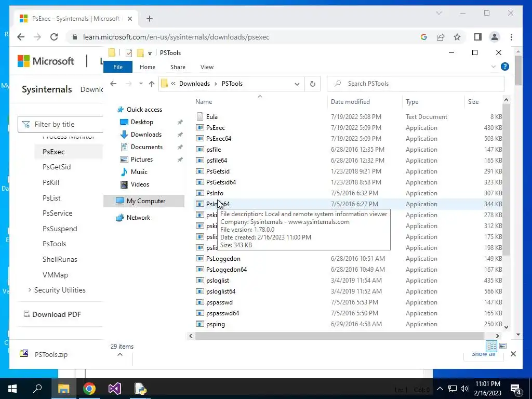Click the Refresh button in Explorer address bar
This screenshot has height=399, width=532.
pos(312,84)
